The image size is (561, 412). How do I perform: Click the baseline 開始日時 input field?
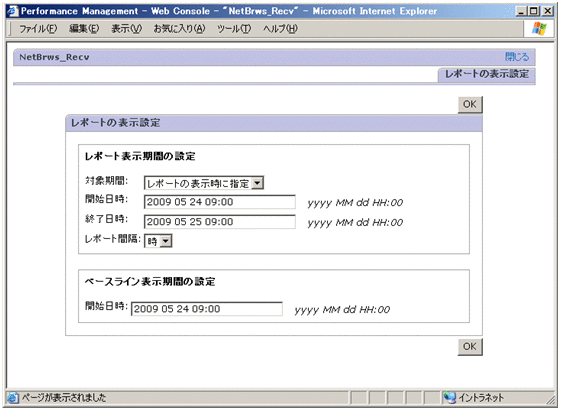(x=207, y=309)
